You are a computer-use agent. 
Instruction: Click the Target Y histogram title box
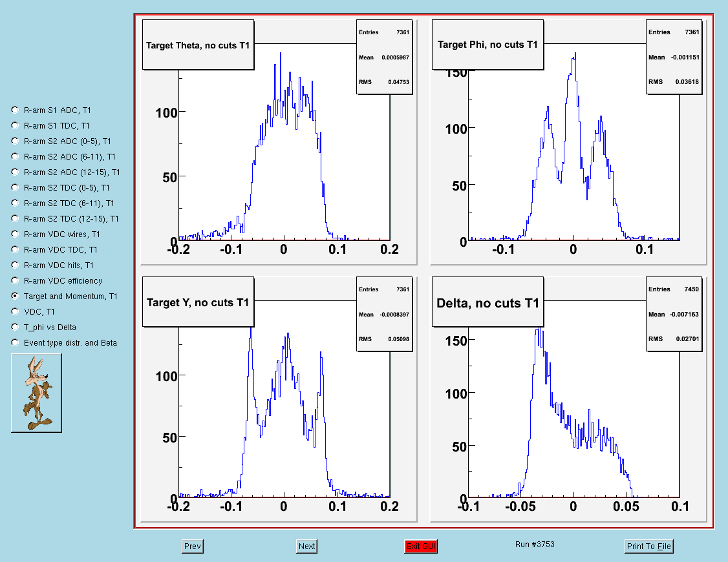point(198,302)
